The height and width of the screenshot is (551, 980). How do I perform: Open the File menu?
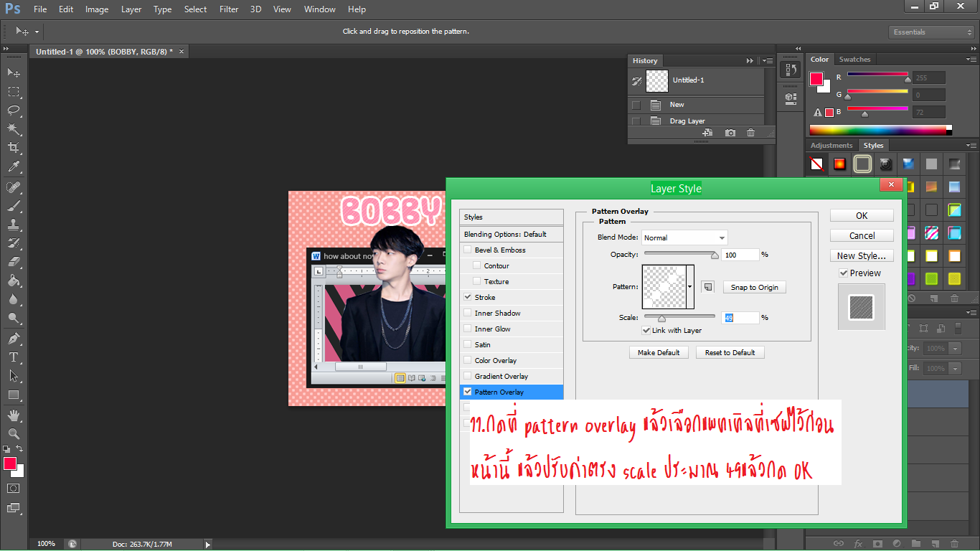pos(40,9)
